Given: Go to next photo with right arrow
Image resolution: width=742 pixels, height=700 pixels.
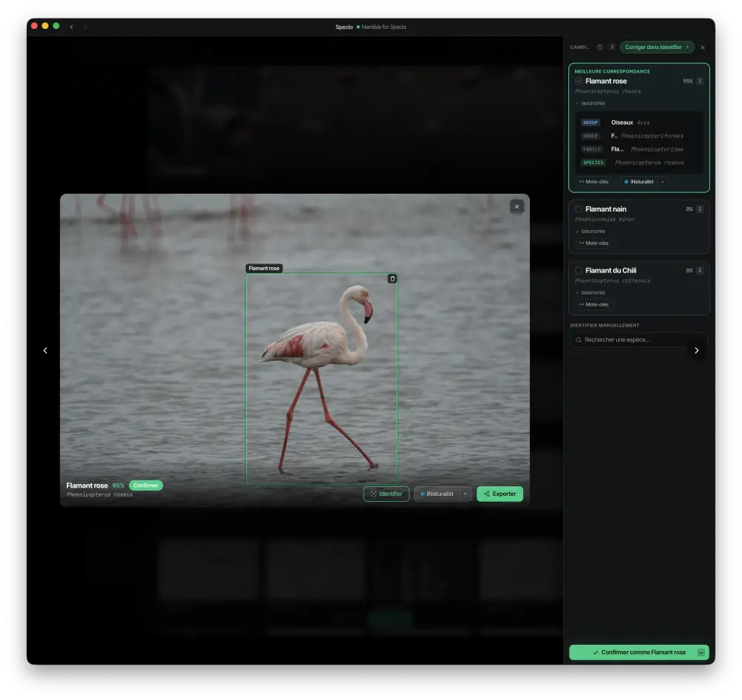Looking at the screenshot, I should pos(696,350).
